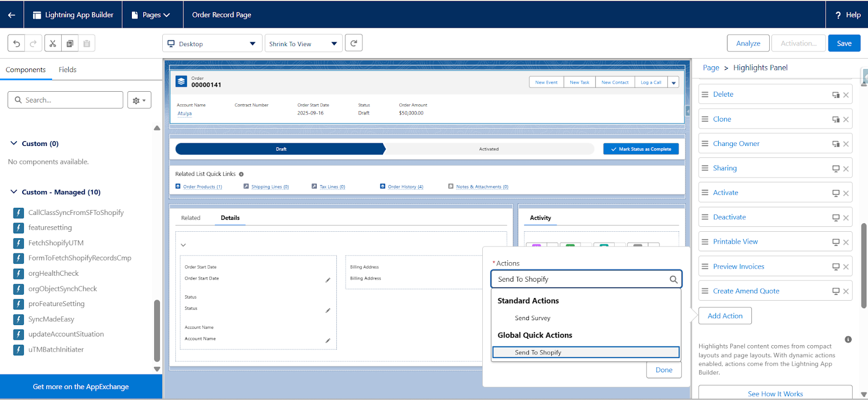868x400 pixels.
Task: Click the info icon beside Related List Quick Links
Action: pyautogui.click(x=241, y=174)
